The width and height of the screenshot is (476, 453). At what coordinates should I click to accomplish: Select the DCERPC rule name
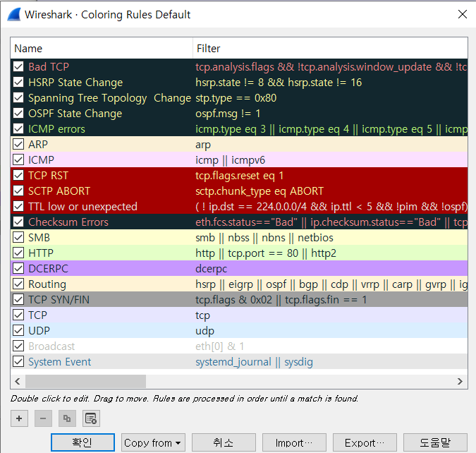[48, 268]
